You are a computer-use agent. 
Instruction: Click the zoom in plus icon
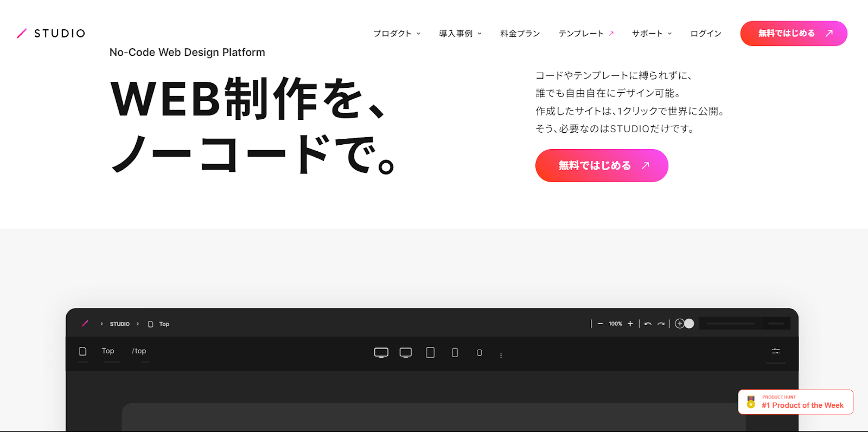[630, 324]
